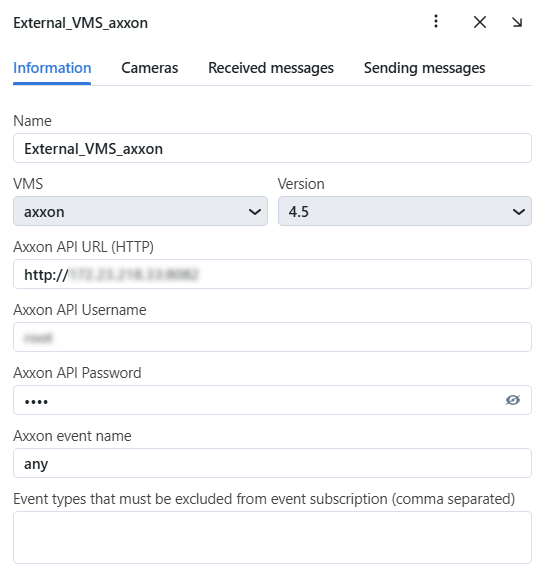Click the External_VMS_axxon panel title
Viewport: 554px width, 581px height.
[x=80, y=23]
